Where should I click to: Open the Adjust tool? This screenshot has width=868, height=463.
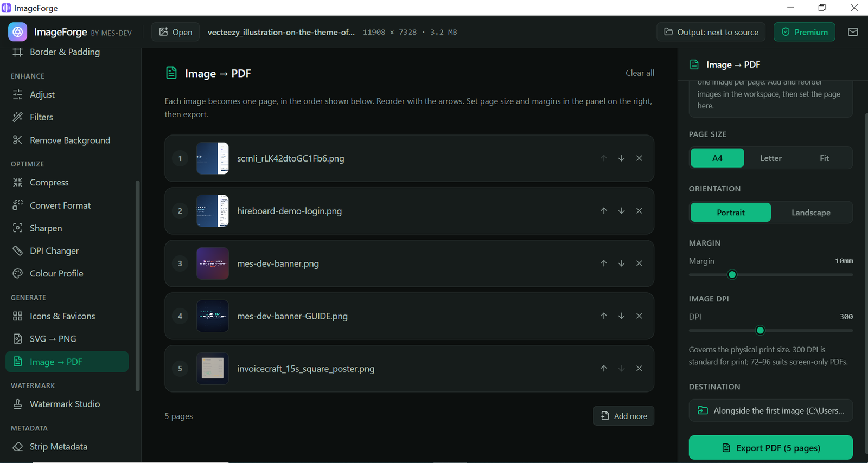click(67, 94)
